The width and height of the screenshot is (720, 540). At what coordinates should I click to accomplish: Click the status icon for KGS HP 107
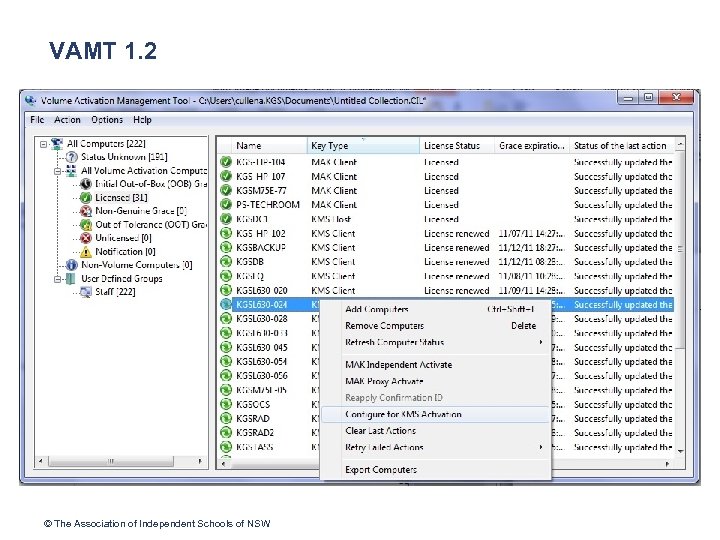click(225, 176)
